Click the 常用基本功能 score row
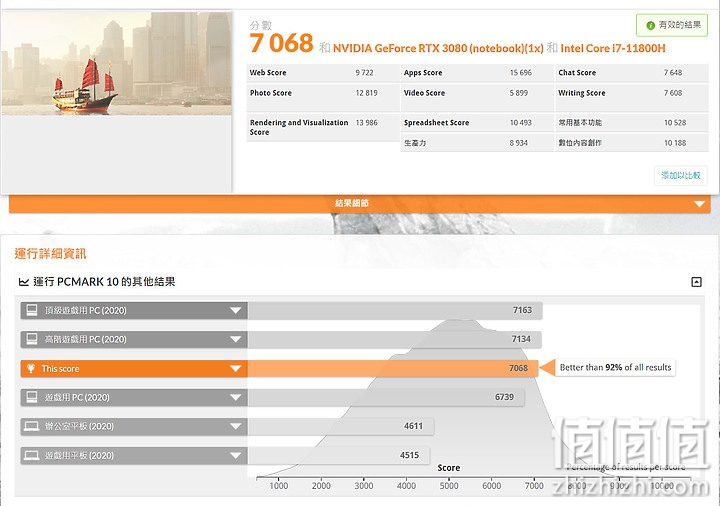 (631, 123)
